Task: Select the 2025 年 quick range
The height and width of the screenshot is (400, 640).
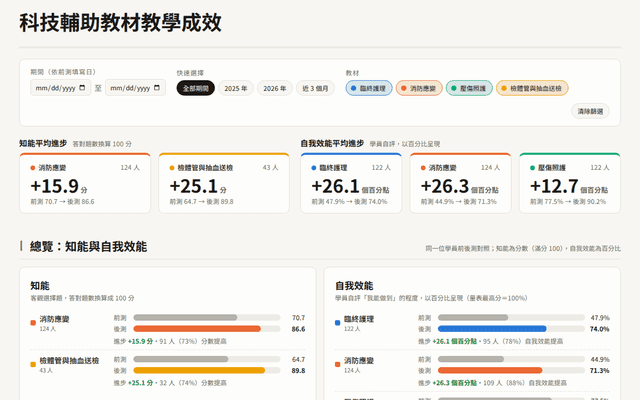Action: 236,88
